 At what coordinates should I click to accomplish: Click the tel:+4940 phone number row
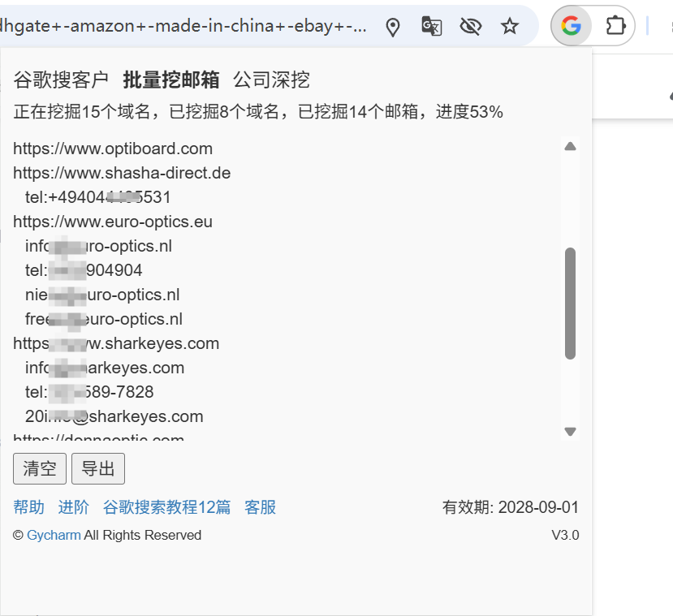98,197
